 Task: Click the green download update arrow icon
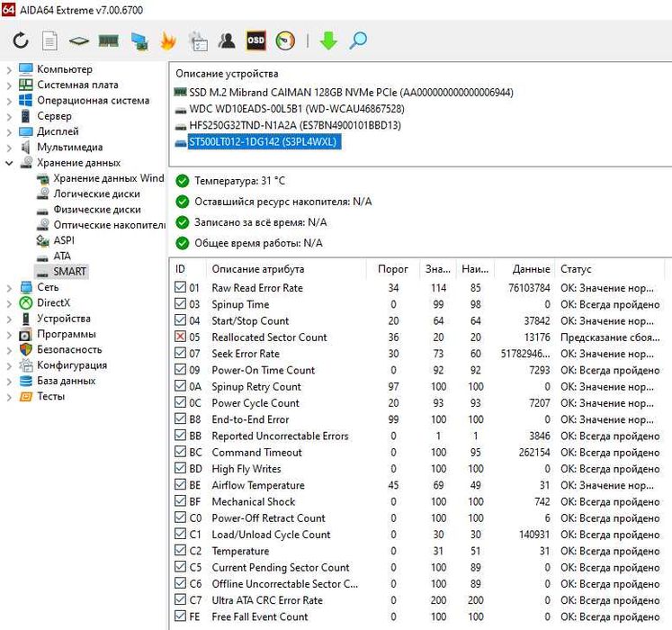tap(328, 40)
